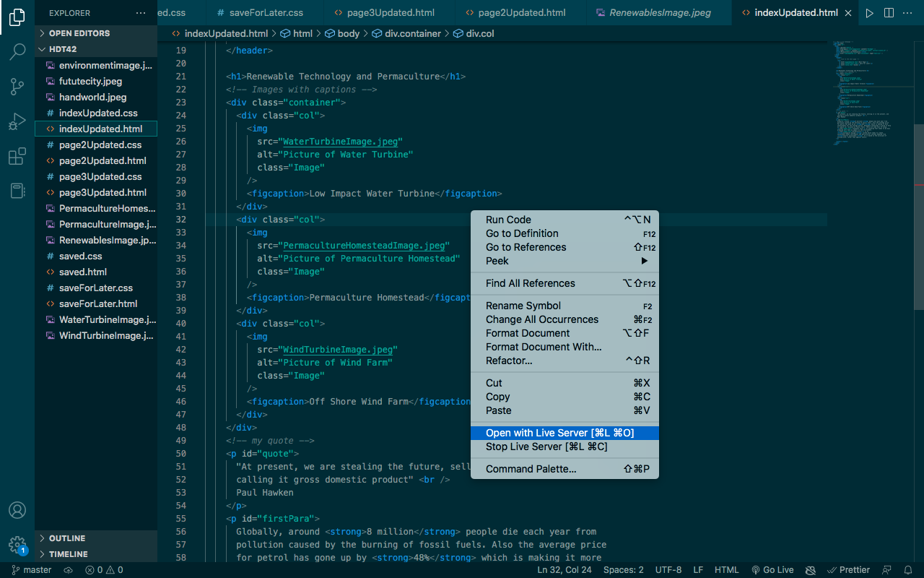Click the Prettier status bar icon

(849, 569)
